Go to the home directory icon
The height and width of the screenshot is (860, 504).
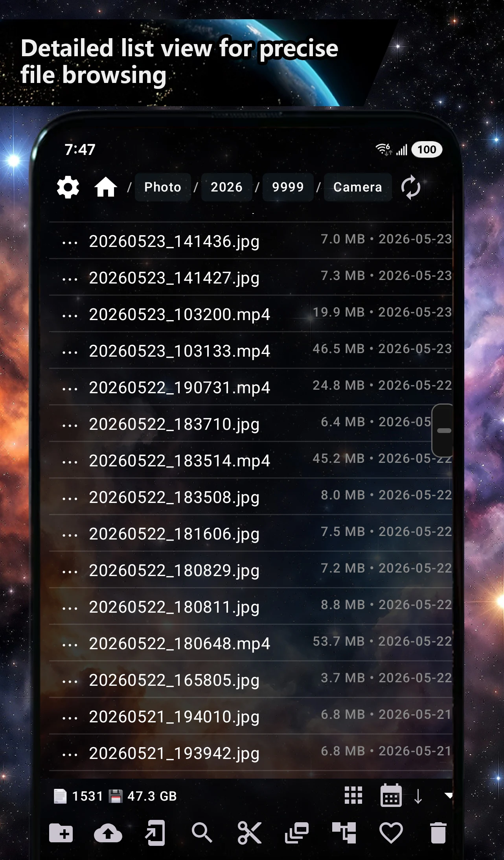click(106, 187)
